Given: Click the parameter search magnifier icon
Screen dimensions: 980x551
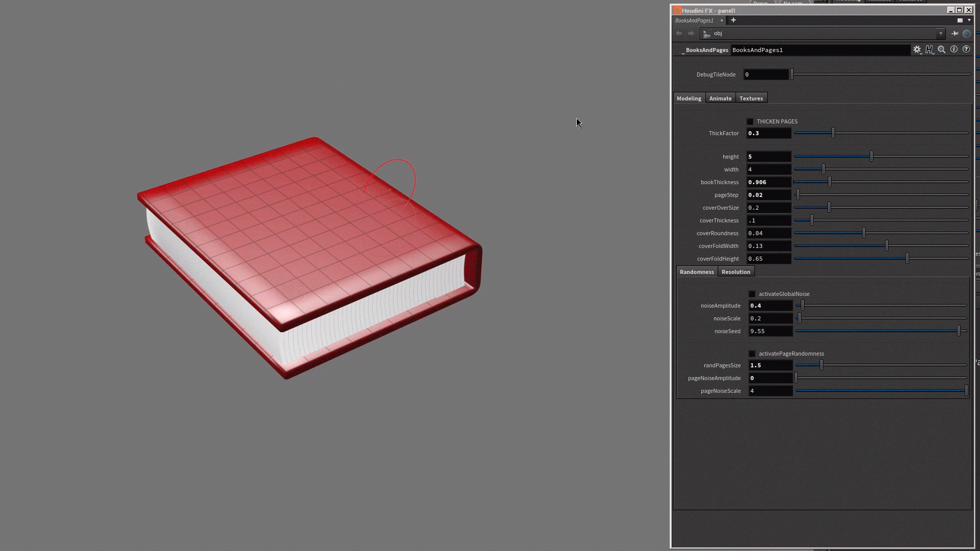Looking at the screenshot, I should 942,49.
